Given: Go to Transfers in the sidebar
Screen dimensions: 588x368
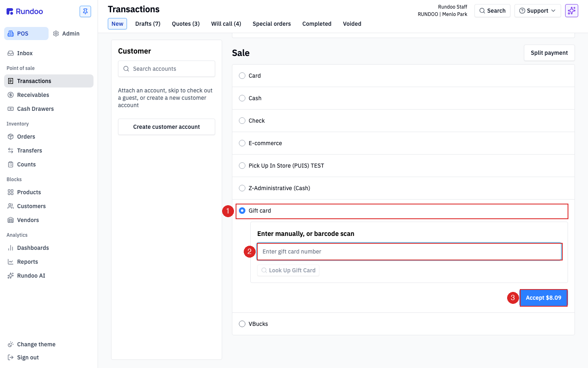Looking at the screenshot, I should pos(49,150).
